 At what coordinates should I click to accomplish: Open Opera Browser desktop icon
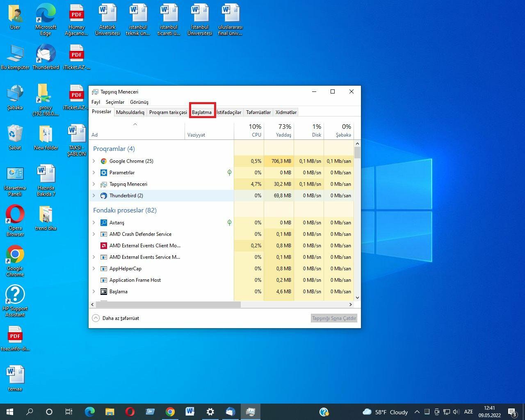pos(15,215)
